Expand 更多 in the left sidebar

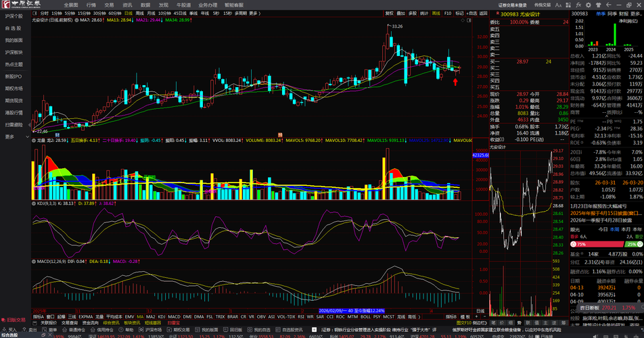[16, 137]
